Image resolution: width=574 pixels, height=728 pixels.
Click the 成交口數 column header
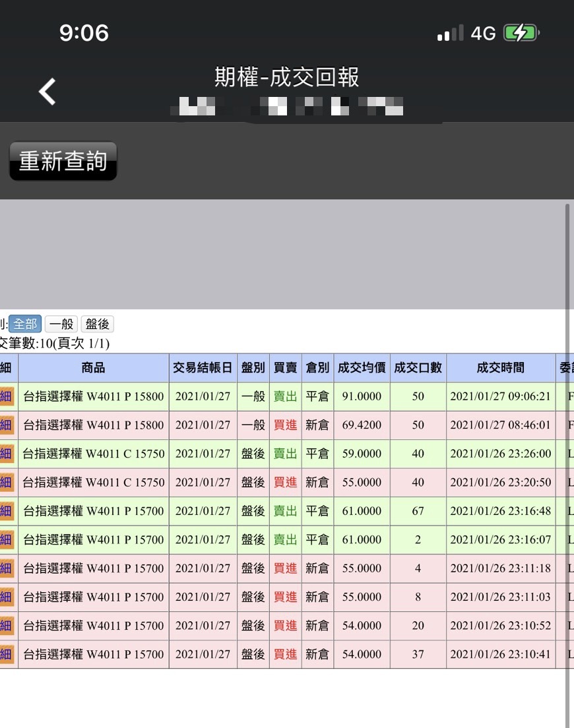coord(418,368)
